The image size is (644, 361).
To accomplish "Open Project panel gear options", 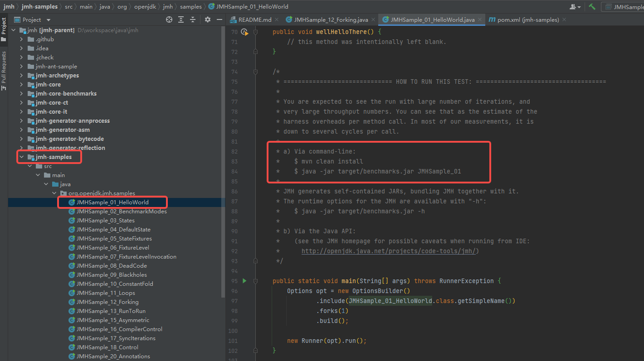I will [x=208, y=19].
